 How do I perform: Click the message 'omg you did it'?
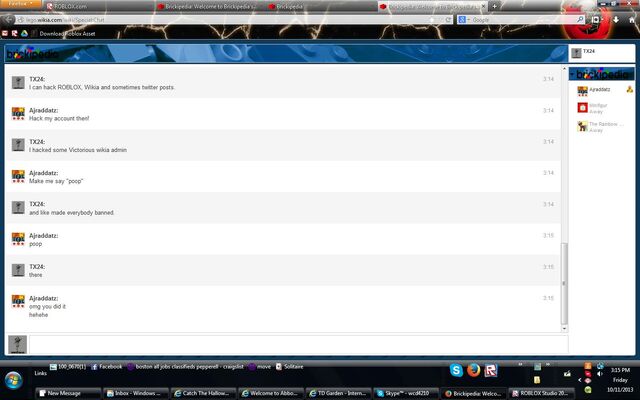click(x=47, y=307)
